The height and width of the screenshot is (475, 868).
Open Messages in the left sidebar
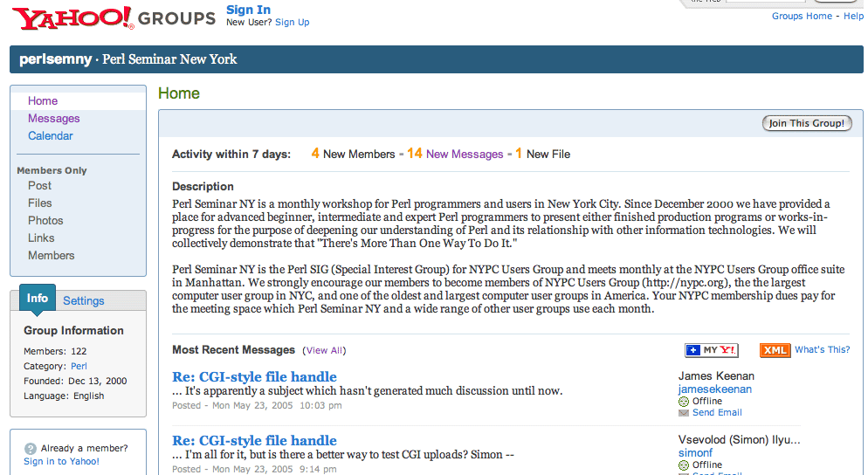(53, 119)
